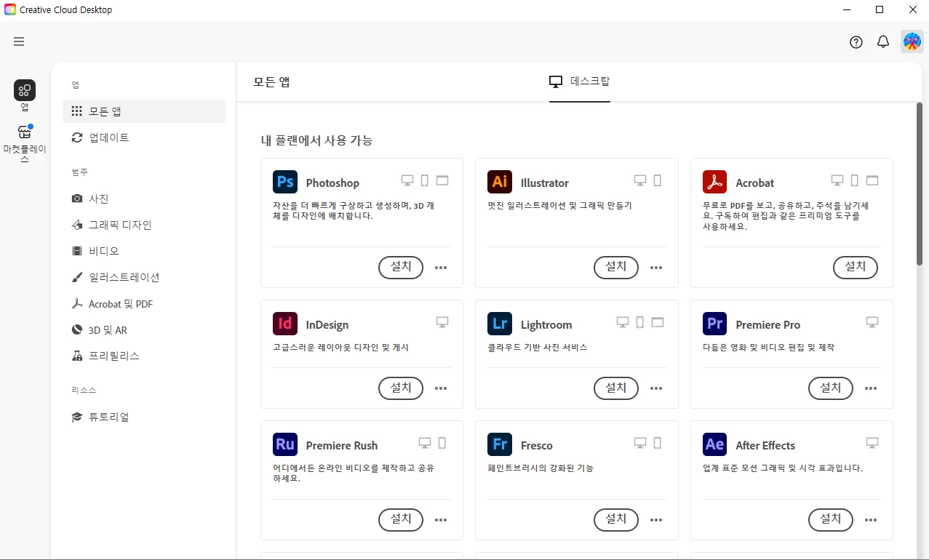
Task: Select 모든 앱 in the sidebar
Action: coord(144,111)
